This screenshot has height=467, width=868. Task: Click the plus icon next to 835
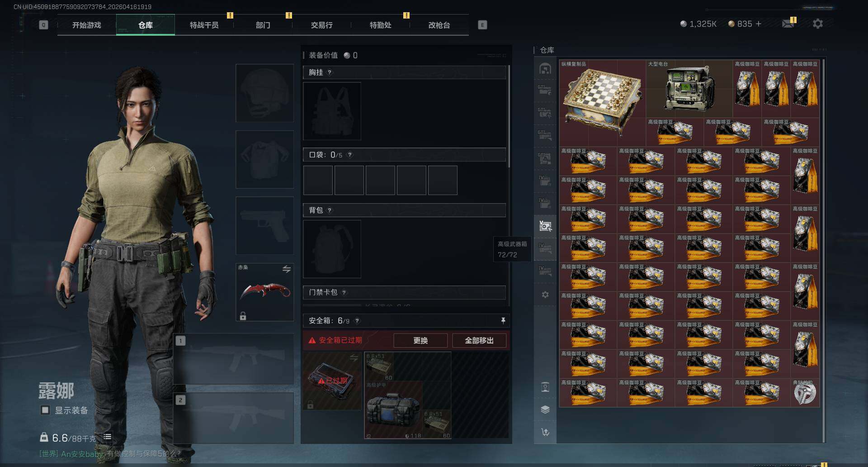(x=759, y=24)
